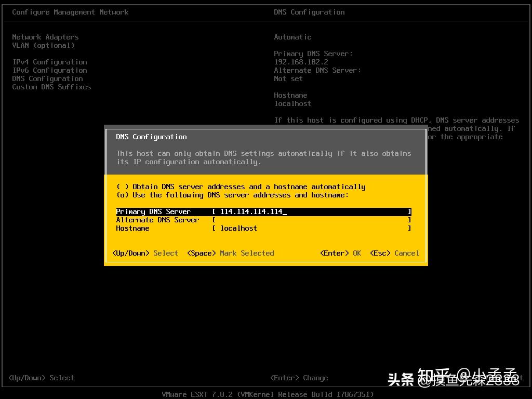Select 'Obtain DNS server addresses automatically' radio option
The width and height of the screenshot is (532, 399).
[x=123, y=187]
